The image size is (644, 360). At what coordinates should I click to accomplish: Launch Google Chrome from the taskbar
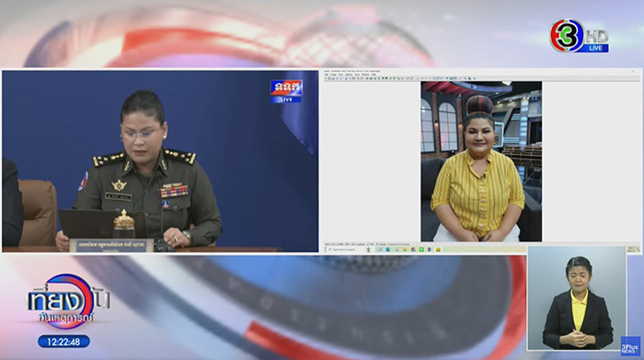coord(413,250)
